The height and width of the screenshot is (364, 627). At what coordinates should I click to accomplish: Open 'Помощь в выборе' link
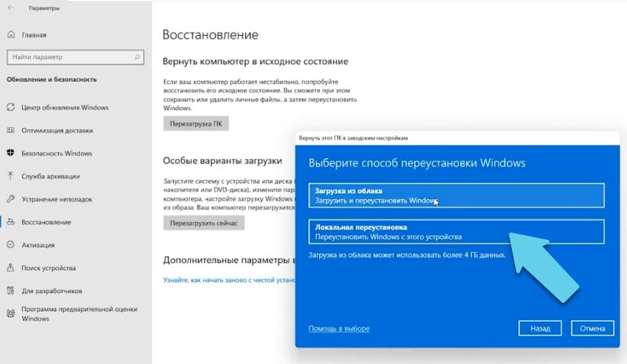339,328
